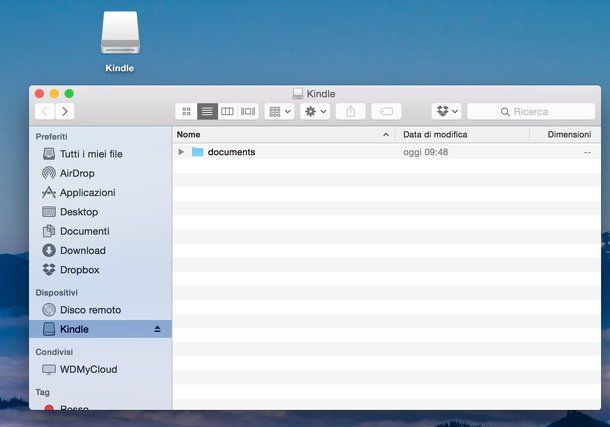Go back with the left arrow button
The image size is (610, 427).
(x=44, y=112)
